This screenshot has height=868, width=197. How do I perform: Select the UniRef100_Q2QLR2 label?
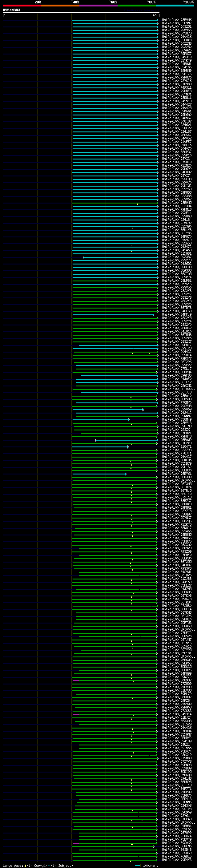[x=176, y=128]
